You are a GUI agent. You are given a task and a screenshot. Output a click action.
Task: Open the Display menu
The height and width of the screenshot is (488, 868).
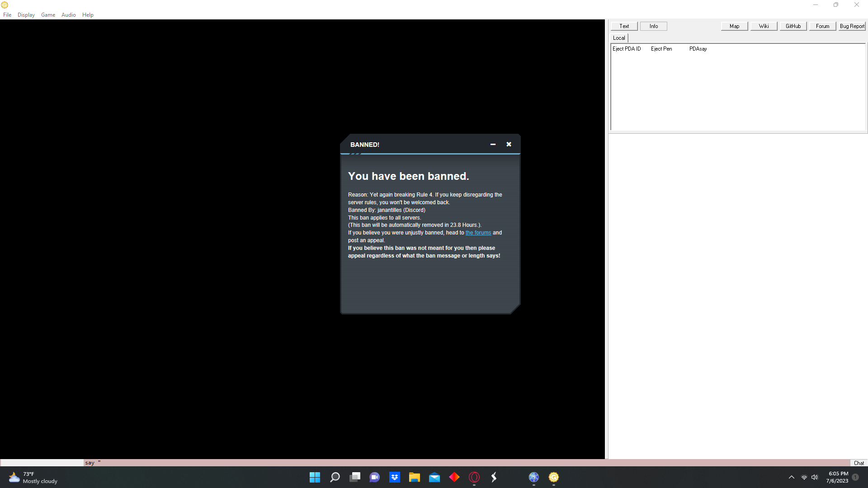coord(26,15)
